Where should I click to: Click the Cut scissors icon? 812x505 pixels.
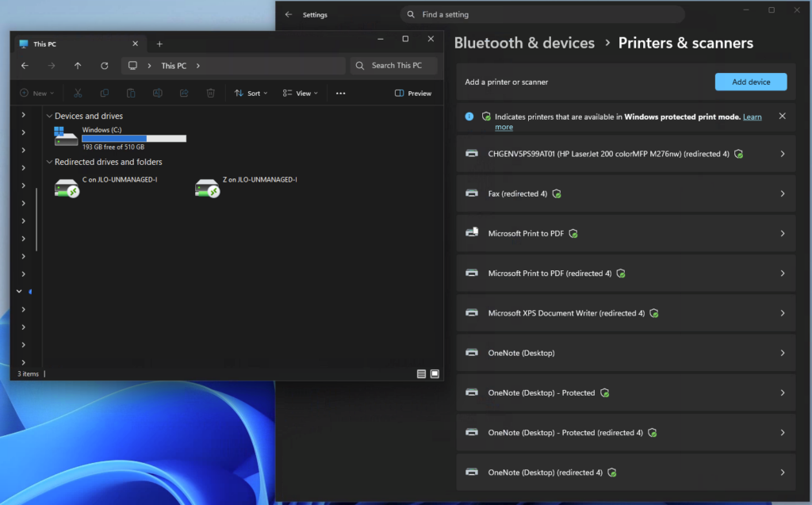[78, 94]
